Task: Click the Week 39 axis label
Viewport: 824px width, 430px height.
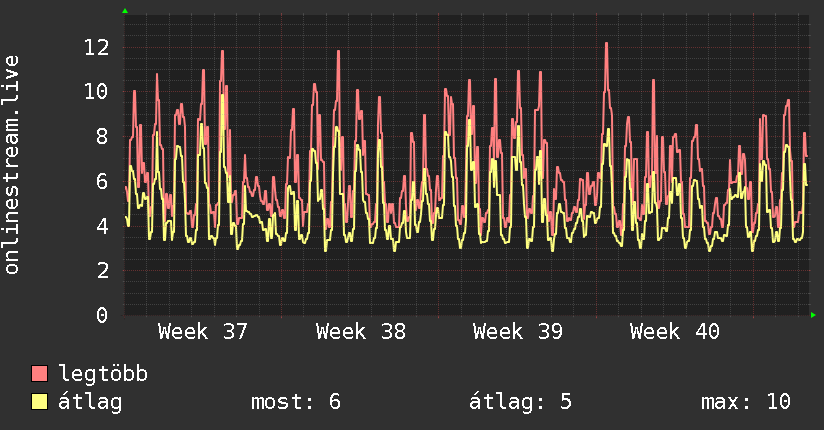Action: (518, 332)
